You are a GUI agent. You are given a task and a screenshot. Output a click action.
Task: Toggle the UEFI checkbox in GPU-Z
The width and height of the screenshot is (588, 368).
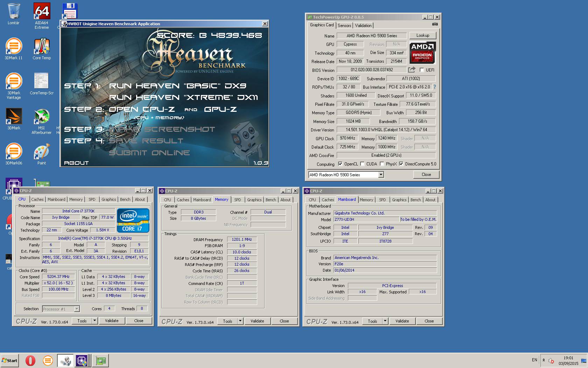(422, 70)
